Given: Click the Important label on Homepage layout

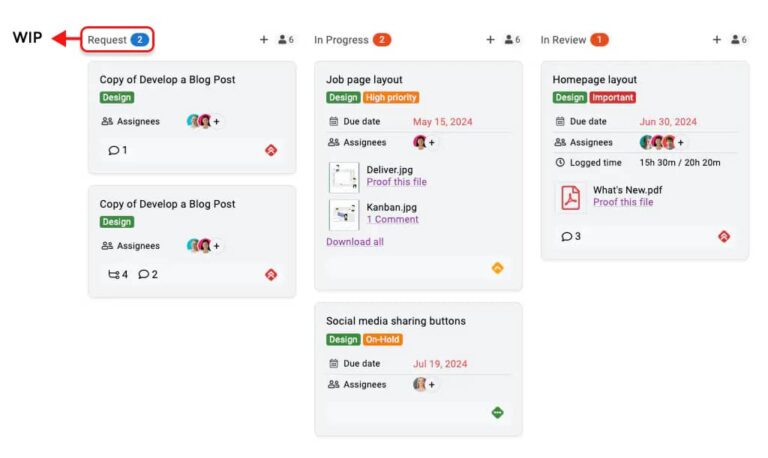Looking at the screenshot, I should tap(613, 97).
